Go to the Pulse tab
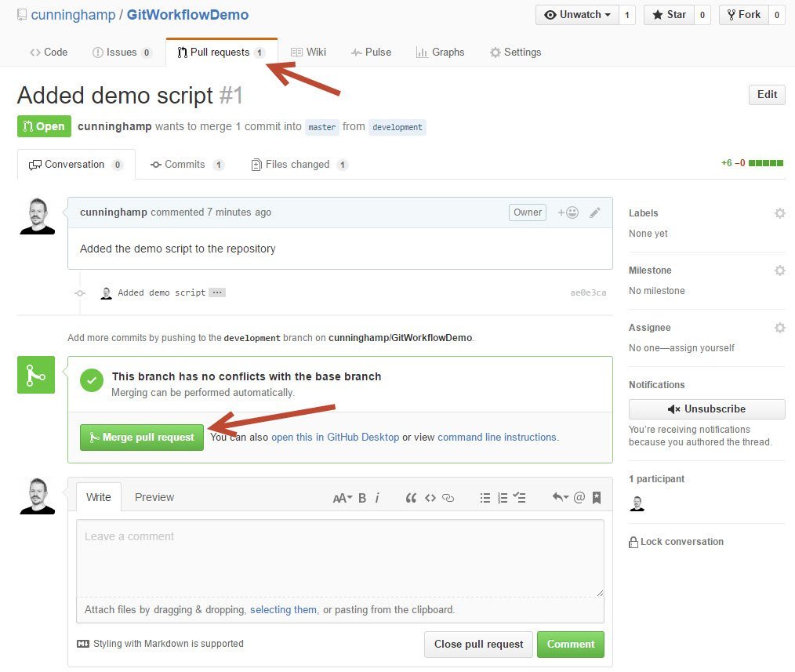 [x=371, y=53]
